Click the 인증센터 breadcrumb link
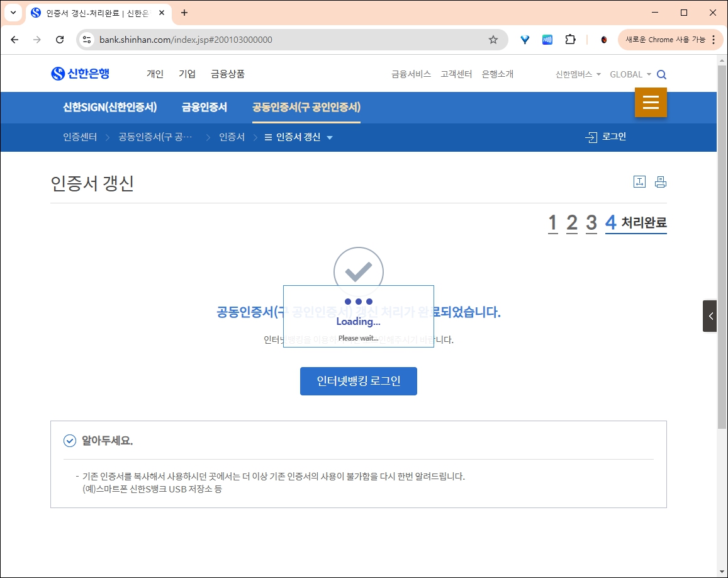The height and width of the screenshot is (578, 728). (79, 136)
